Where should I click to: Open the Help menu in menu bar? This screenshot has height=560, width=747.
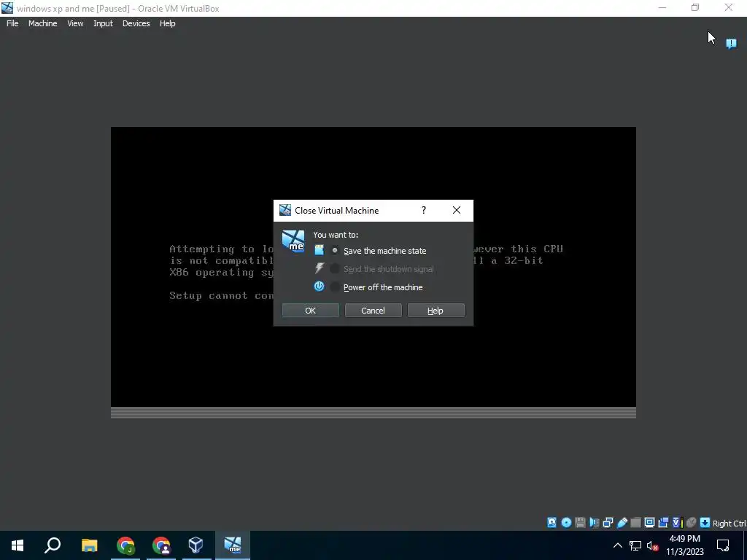(x=167, y=23)
